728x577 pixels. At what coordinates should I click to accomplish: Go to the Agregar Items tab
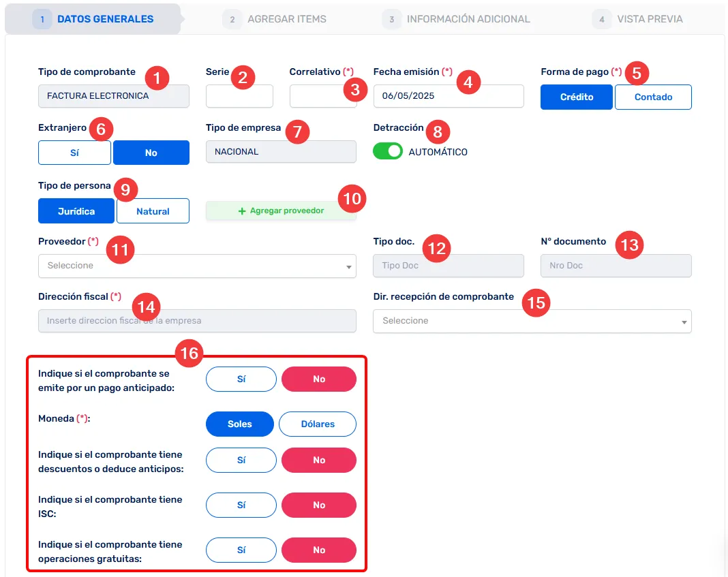click(286, 19)
